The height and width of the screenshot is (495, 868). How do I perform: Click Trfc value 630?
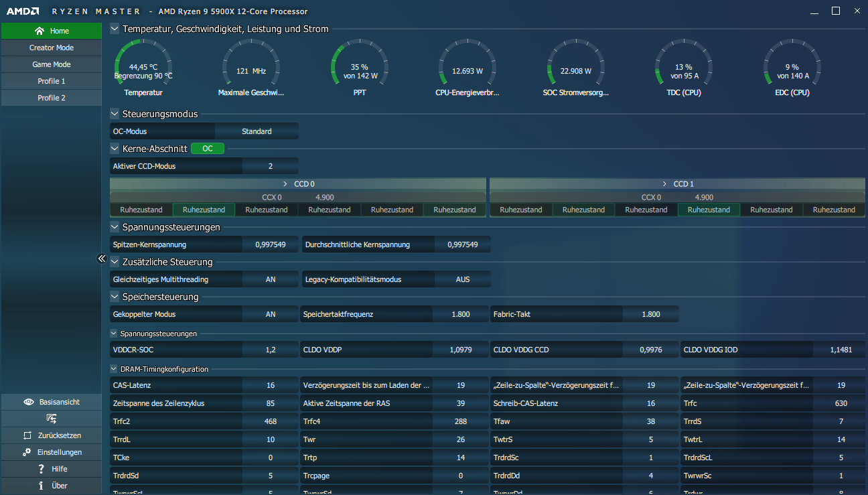coord(841,403)
